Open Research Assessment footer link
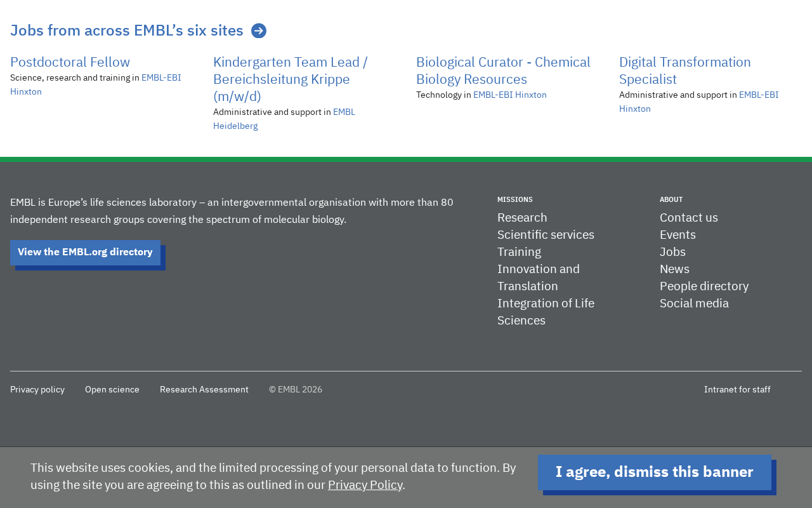The image size is (812, 508). tap(204, 390)
